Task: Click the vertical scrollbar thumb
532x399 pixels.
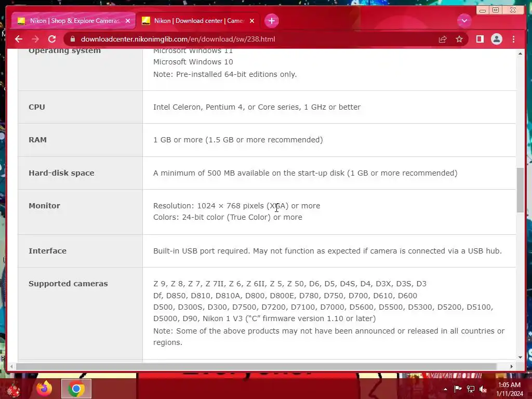Action: pyautogui.click(x=520, y=190)
